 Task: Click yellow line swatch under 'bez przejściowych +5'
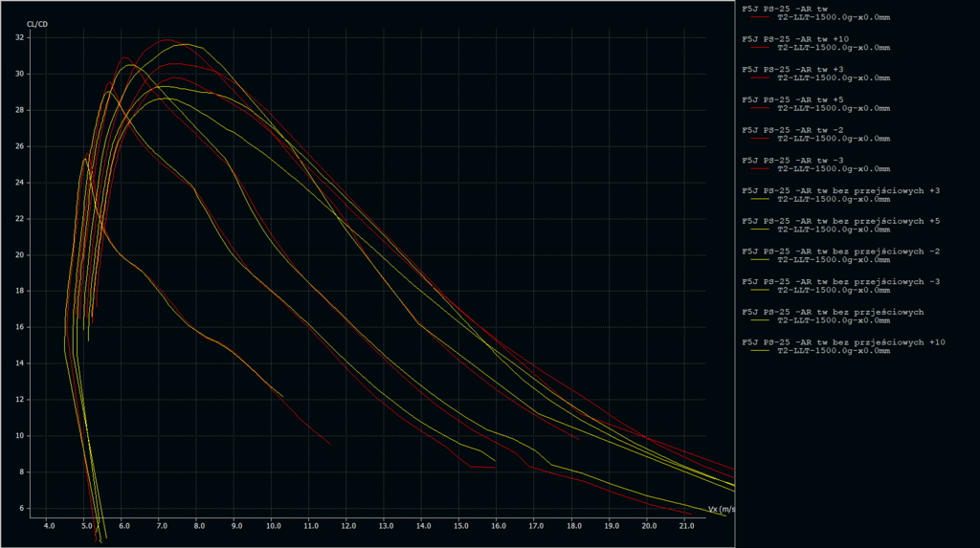[761, 230]
